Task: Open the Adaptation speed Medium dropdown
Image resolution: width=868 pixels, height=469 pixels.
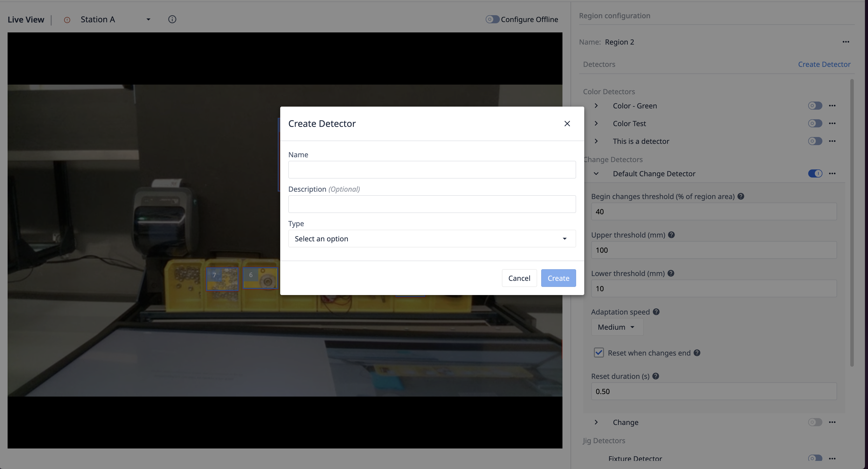Action: click(x=617, y=327)
